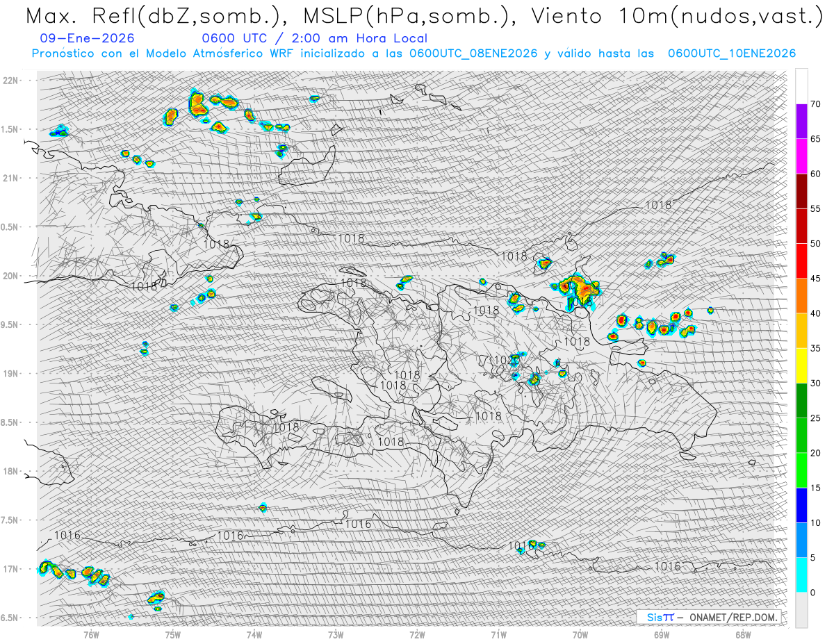Click the color scale tick label '5'
This screenshot has height=644, width=834.
pyautogui.click(x=812, y=558)
